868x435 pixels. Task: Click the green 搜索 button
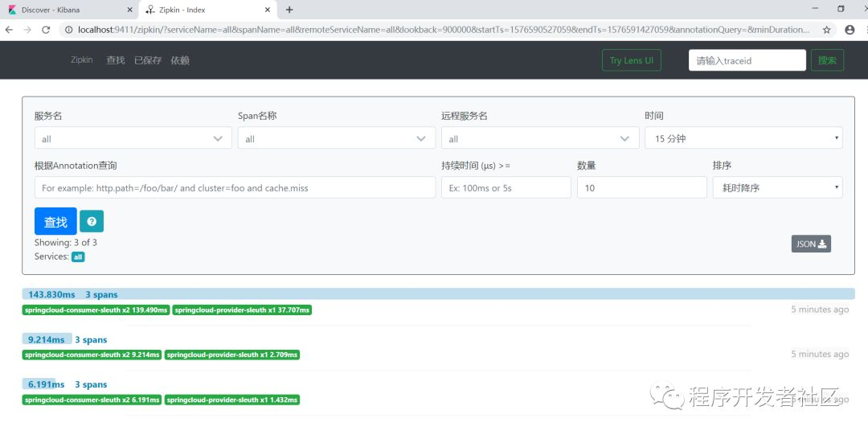pos(827,60)
